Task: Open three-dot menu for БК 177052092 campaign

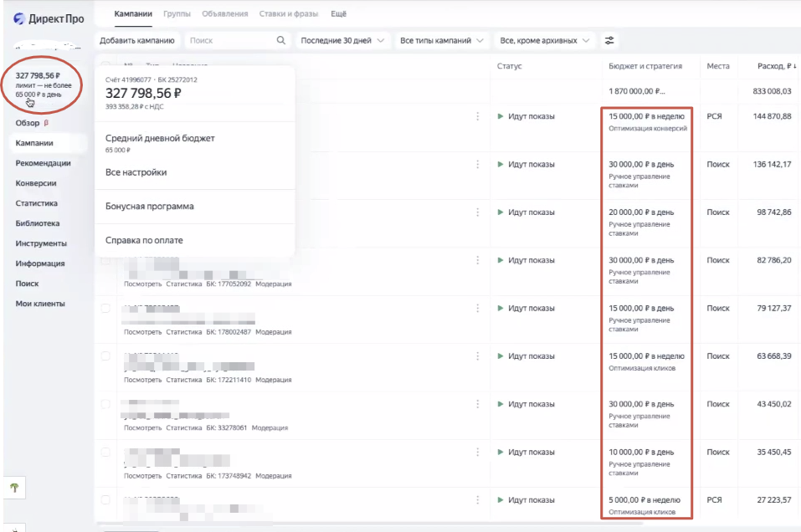Action: (x=478, y=260)
